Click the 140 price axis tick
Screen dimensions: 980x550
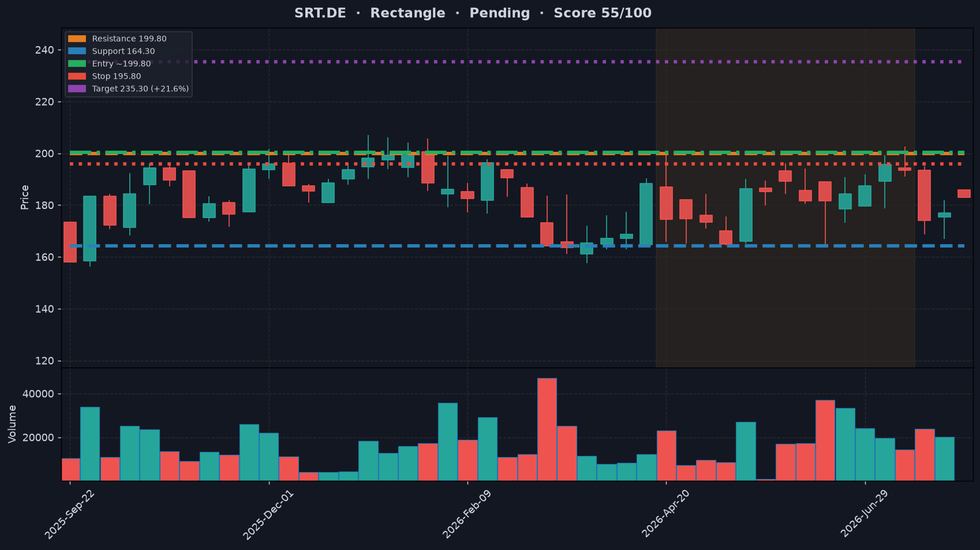(44, 309)
